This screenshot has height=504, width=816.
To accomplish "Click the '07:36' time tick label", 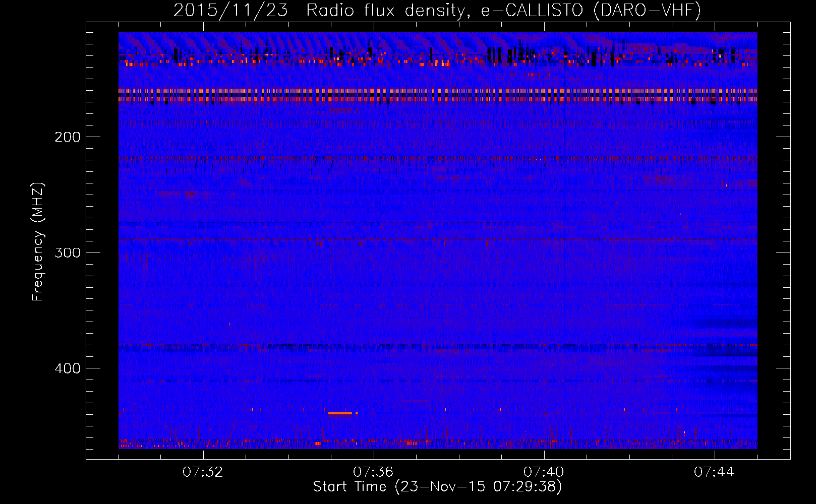I will (373, 472).
